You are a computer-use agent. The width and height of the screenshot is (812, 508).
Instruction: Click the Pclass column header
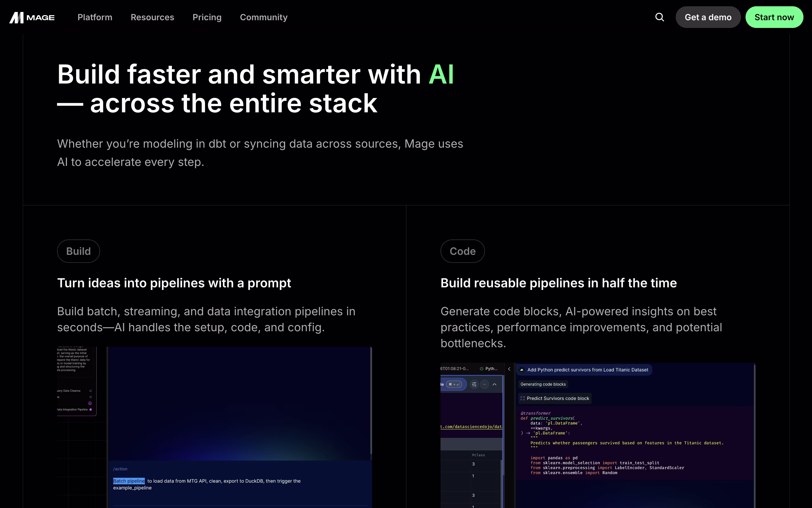pos(478,455)
